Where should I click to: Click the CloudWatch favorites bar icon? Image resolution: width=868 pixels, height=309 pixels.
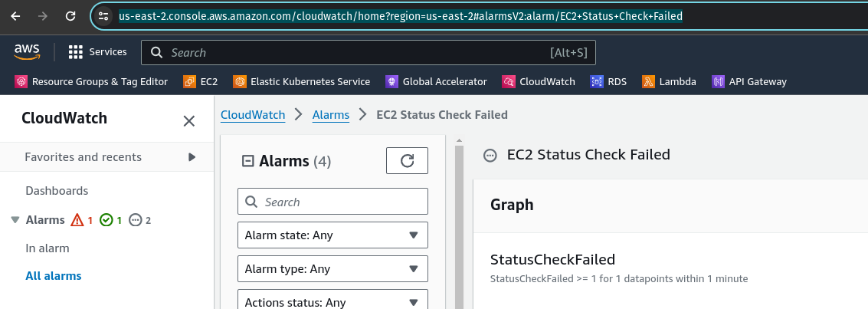[508, 81]
